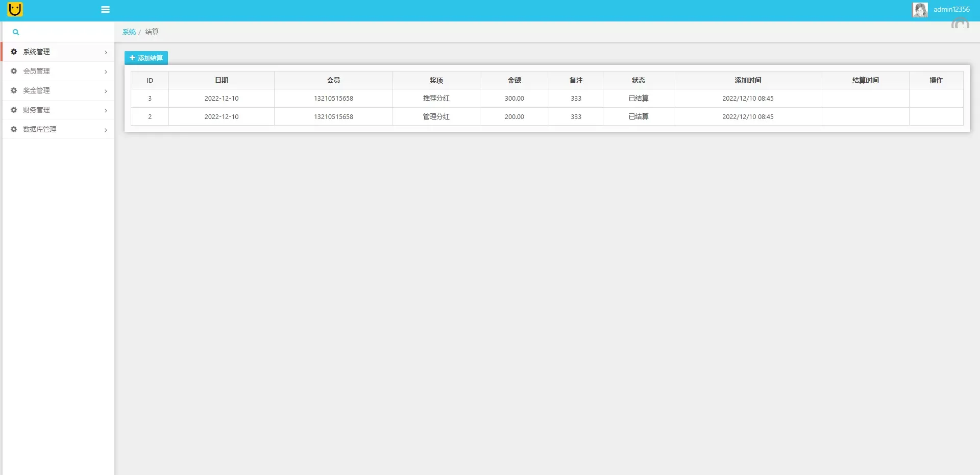Open the 奖金管理 menu

(x=58, y=91)
